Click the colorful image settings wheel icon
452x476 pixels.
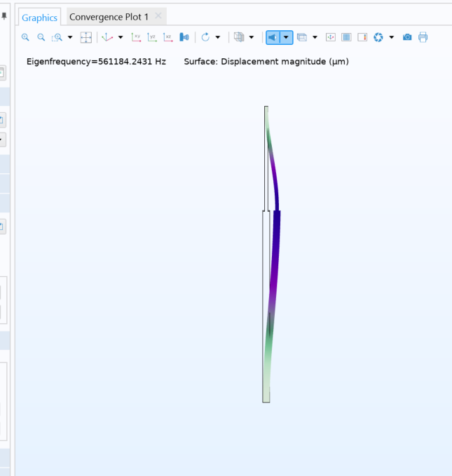378,37
